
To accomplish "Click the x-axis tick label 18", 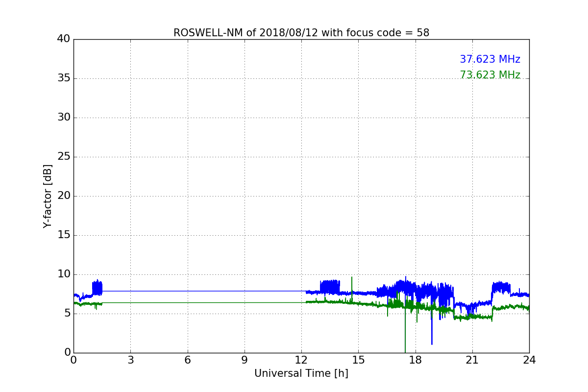I will tap(416, 360).
